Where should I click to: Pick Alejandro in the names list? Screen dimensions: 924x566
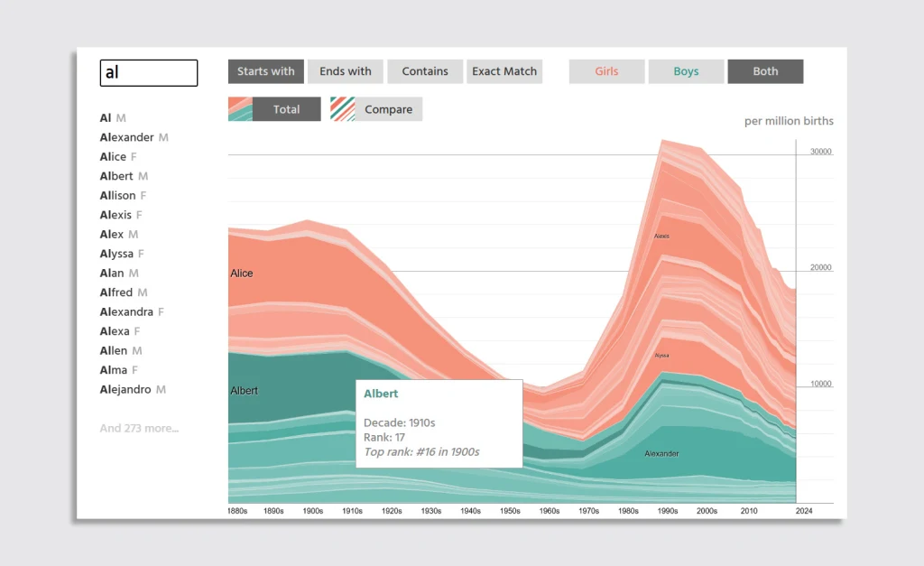click(x=126, y=389)
